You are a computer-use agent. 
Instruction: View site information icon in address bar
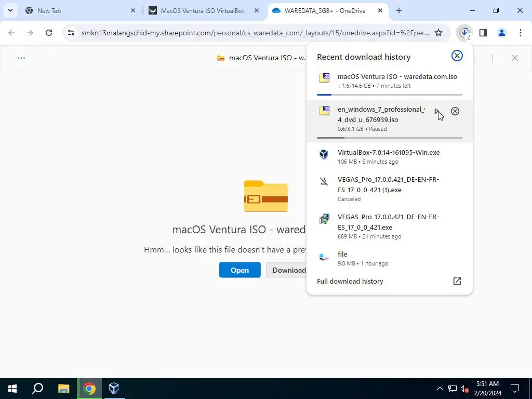[x=71, y=33]
